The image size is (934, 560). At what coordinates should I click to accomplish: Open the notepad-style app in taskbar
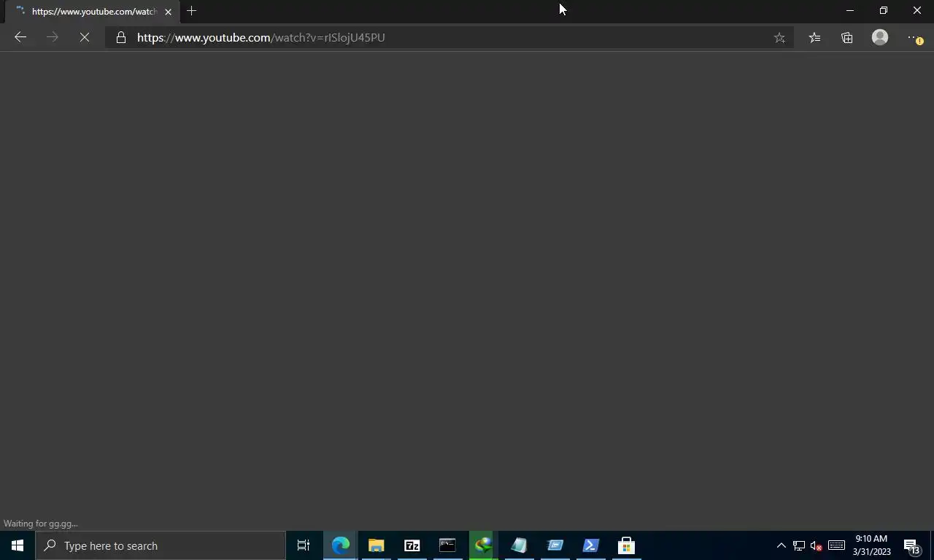(519, 545)
